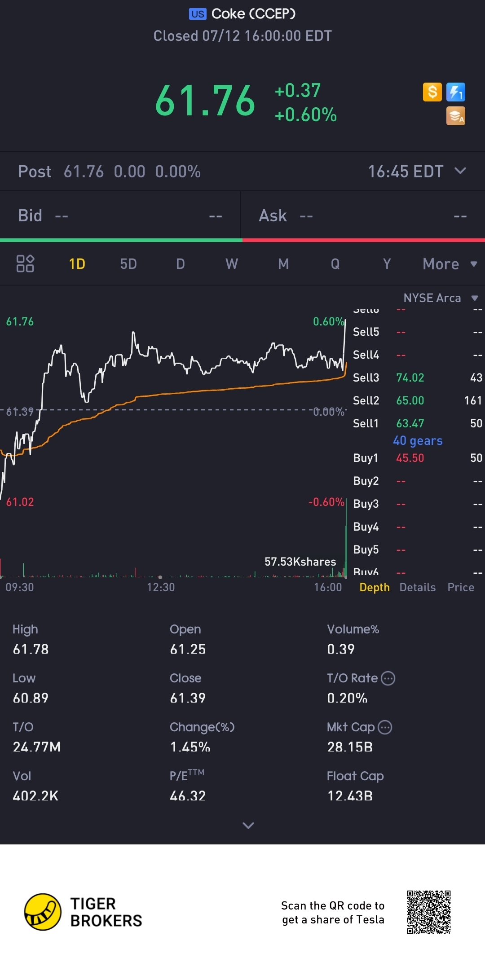
Task: Tap the High 61.78 value
Action: pyautogui.click(x=31, y=649)
